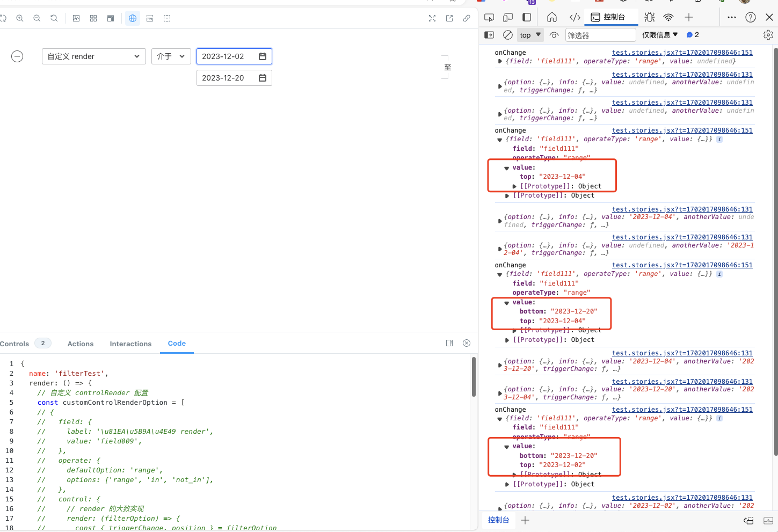Collapse value object containing top 2023-12-02
This screenshot has width=778, height=532.
[x=506, y=447]
